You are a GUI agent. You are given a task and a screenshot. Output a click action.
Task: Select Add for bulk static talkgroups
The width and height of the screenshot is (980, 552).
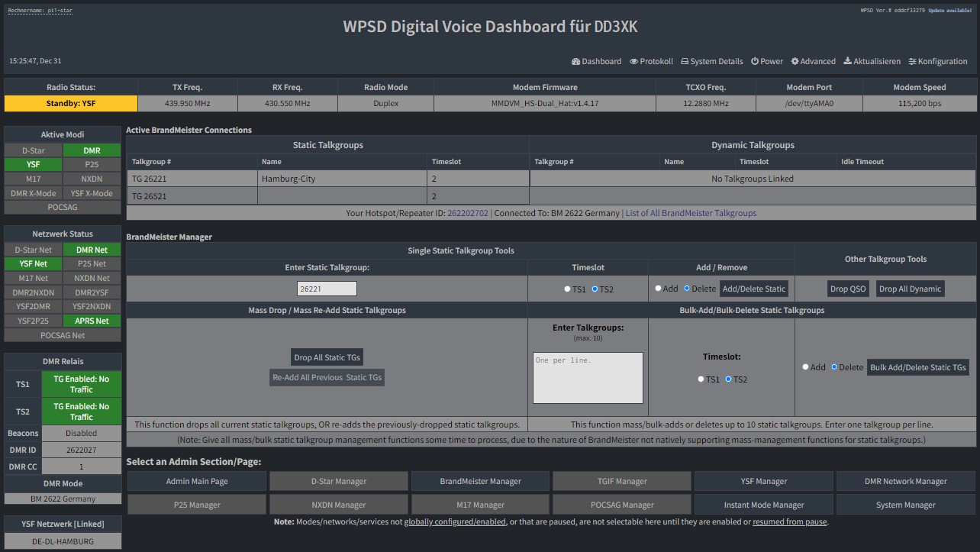pyautogui.click(x=805, y=367)
